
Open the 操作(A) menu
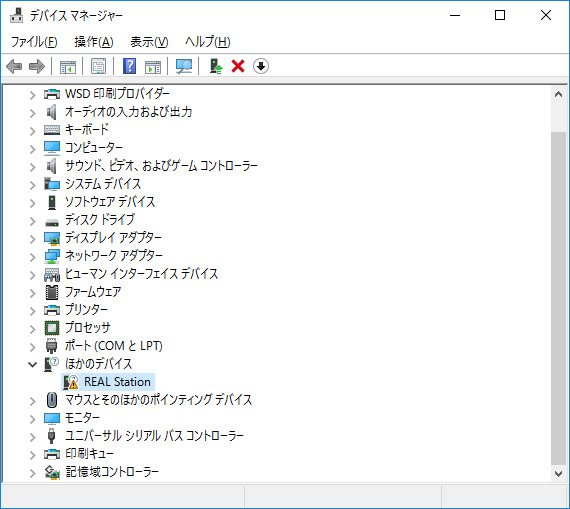coord(94,42)
